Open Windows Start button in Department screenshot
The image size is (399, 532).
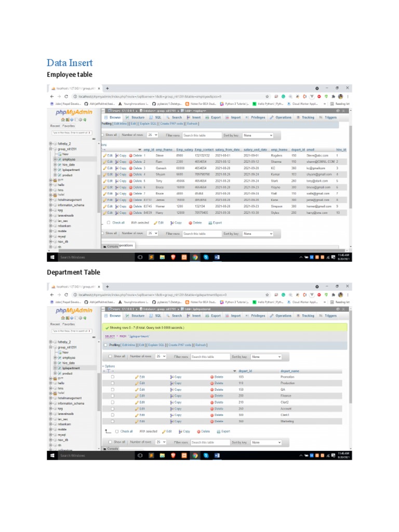tap(52, 456)
